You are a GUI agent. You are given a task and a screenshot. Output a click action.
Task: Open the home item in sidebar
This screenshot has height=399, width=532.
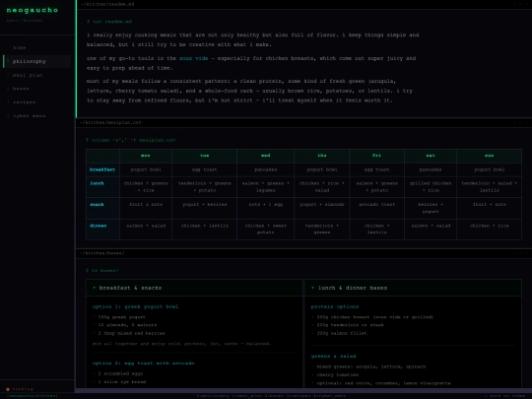tap(37, 48)
